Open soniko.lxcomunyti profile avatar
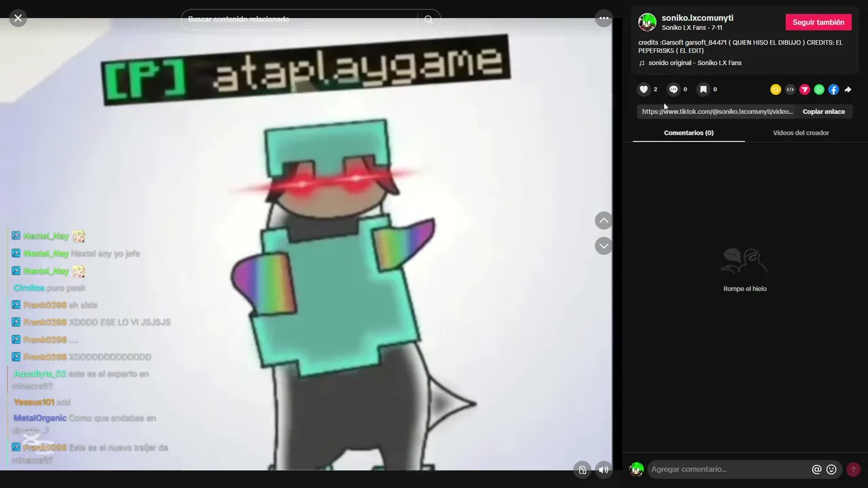 click(x=647, y=22)
